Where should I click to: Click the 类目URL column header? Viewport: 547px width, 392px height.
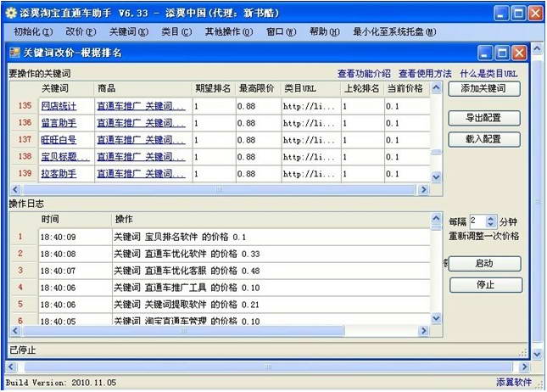pos(311,88)
